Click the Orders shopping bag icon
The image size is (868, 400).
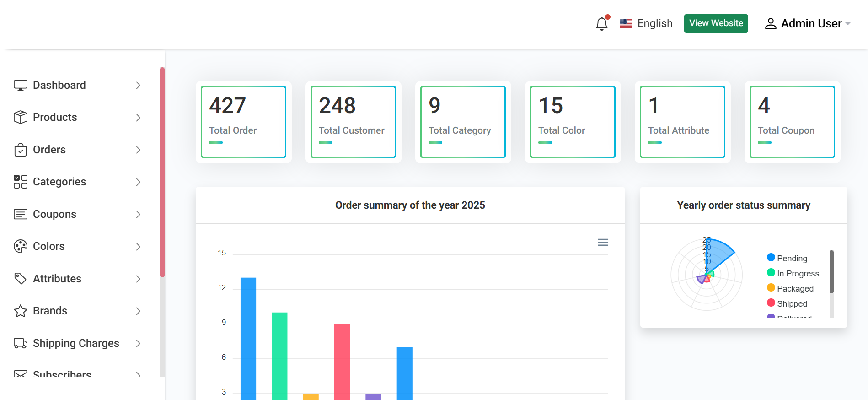click(x=21, y=150)
